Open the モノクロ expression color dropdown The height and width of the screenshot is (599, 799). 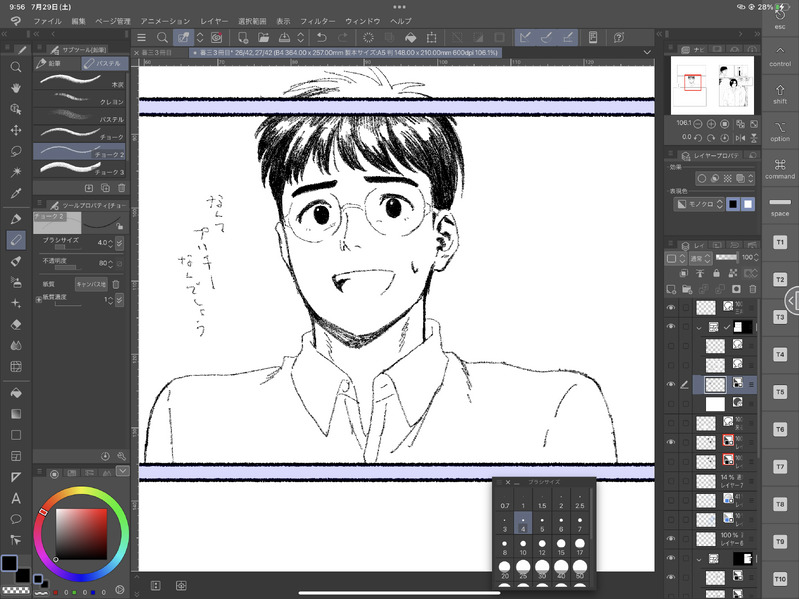click(699, 204)
